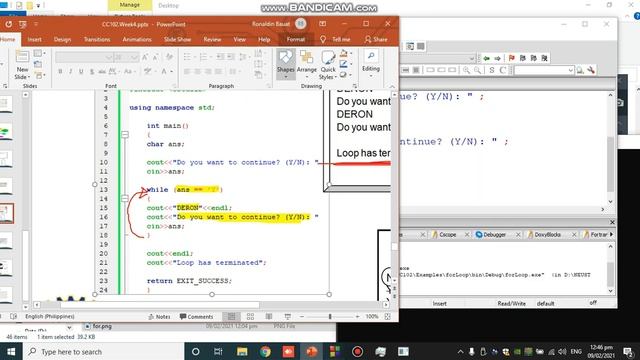Open the Design ribbon tab
This screenshot has height=360, width=640.
click(x=62, y=39)
